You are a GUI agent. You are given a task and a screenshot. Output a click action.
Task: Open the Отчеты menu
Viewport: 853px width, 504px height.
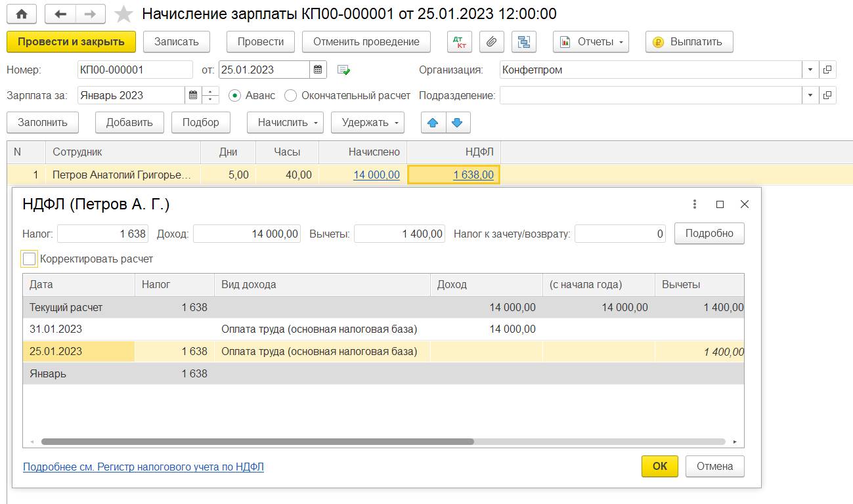coord(590,42)
